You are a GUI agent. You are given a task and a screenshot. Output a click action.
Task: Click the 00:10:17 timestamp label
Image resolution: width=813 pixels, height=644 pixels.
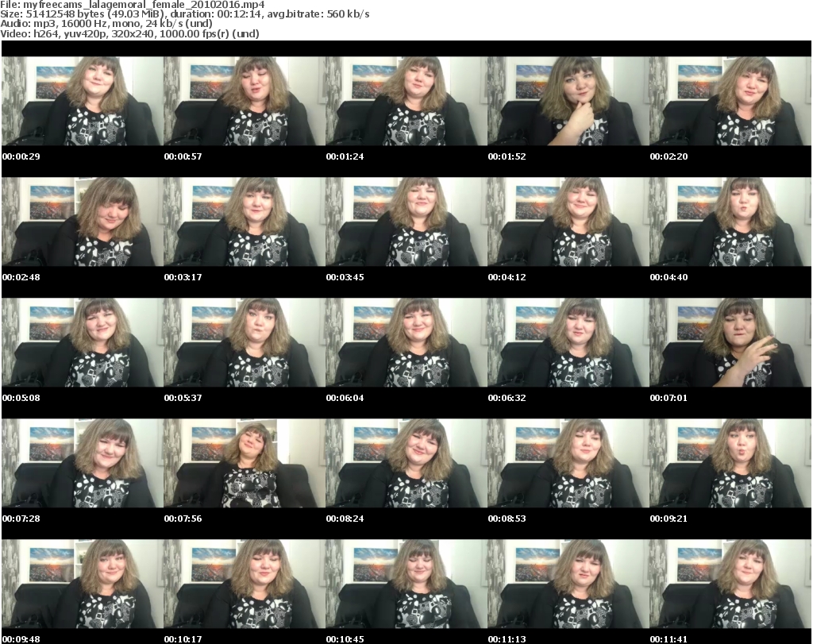tap(183, 639)
